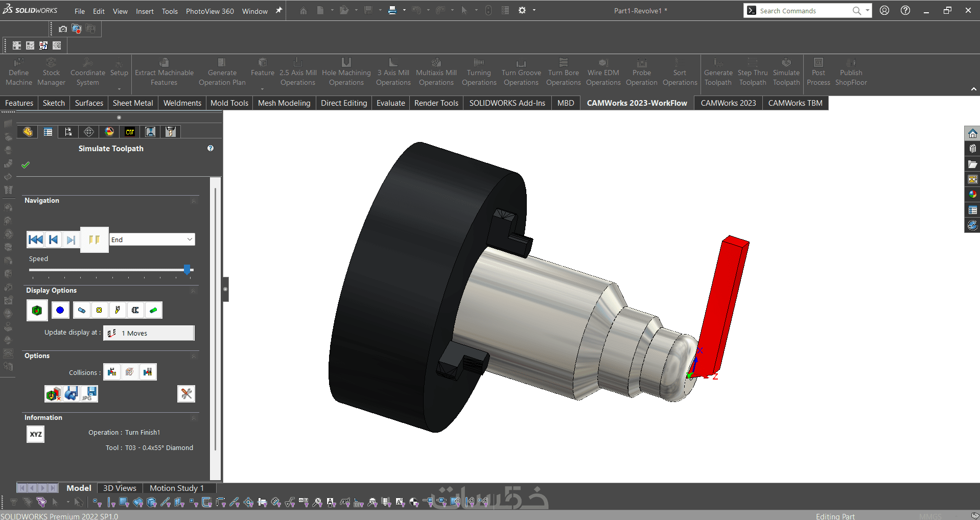
Task: Open FeatureManager design tree tab
Action: point(28,132)
